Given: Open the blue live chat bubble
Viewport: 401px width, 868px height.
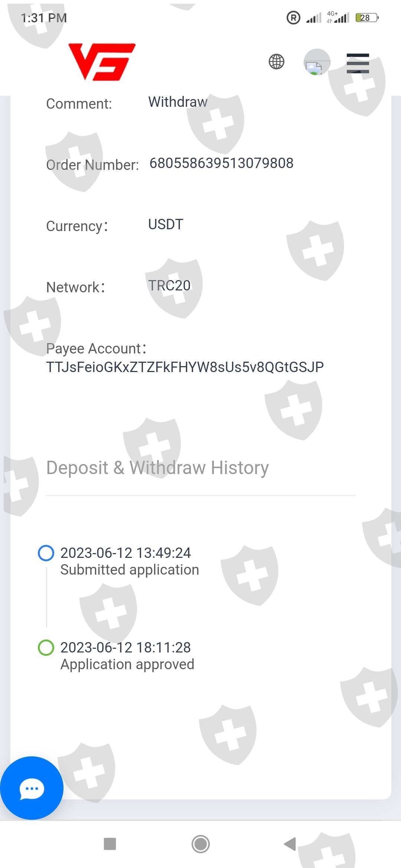Looking at the screenshot, I should click(x=32, y=788).
